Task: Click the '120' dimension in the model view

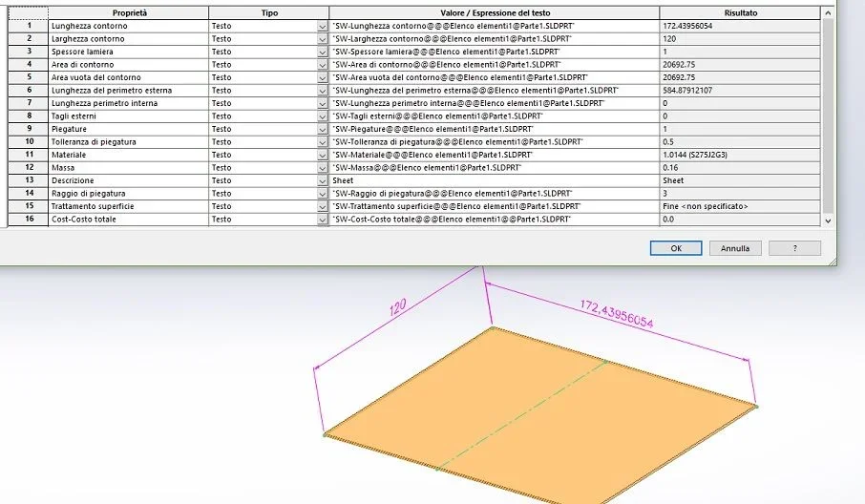Action: click(398, 307)
